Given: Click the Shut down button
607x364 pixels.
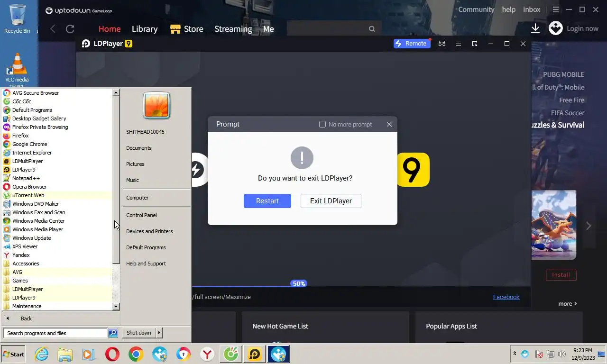Looking at the screenshot, I should [x=139, y=333].
